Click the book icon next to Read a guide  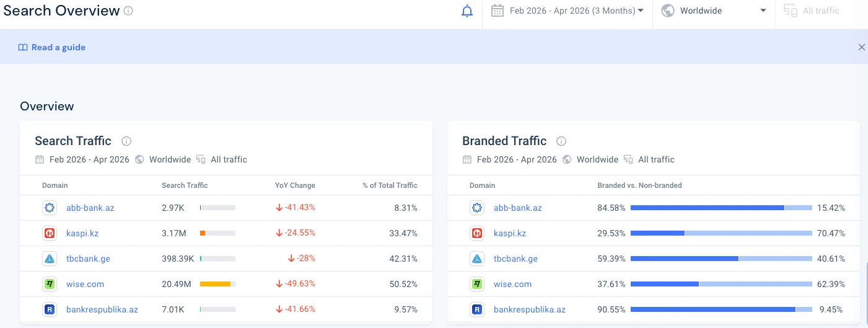(x=23, y=47)
